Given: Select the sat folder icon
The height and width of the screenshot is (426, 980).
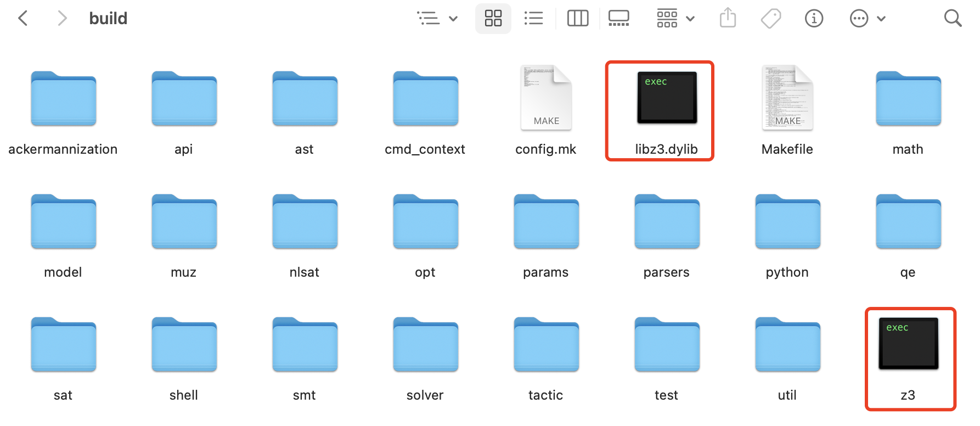Looking at the screenshot, I should click(63, 345).
